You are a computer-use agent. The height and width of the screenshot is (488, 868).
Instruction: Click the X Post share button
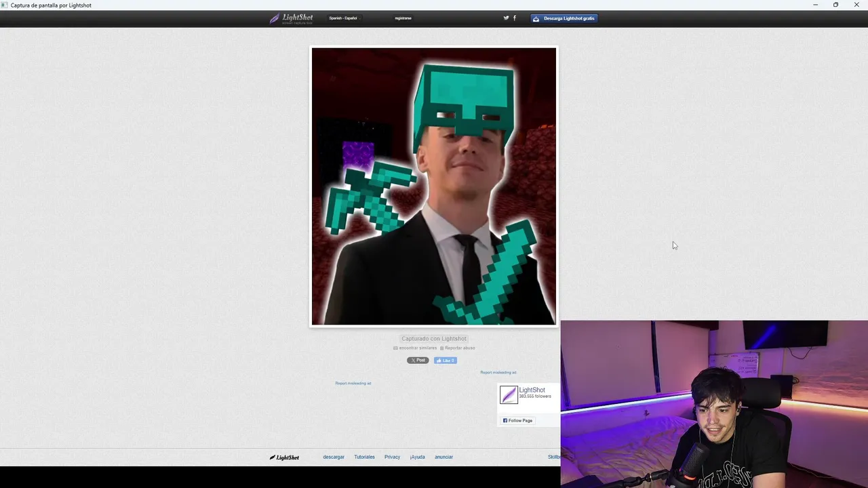click(x=418, y=361)
